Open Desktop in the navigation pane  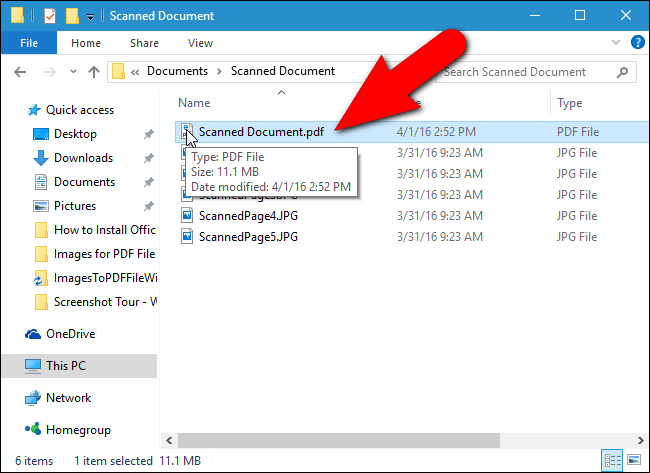coord(75,134)
